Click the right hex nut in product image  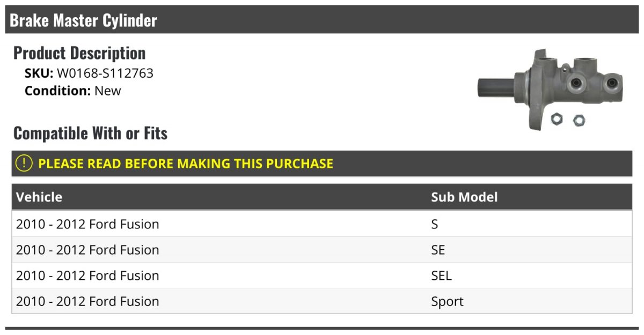pos(579,120)
